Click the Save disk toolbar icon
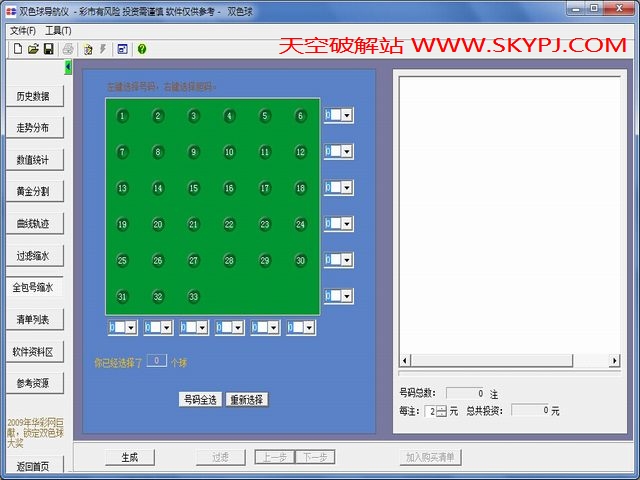Viewport: 640px width, 480px height. (48, 48)
